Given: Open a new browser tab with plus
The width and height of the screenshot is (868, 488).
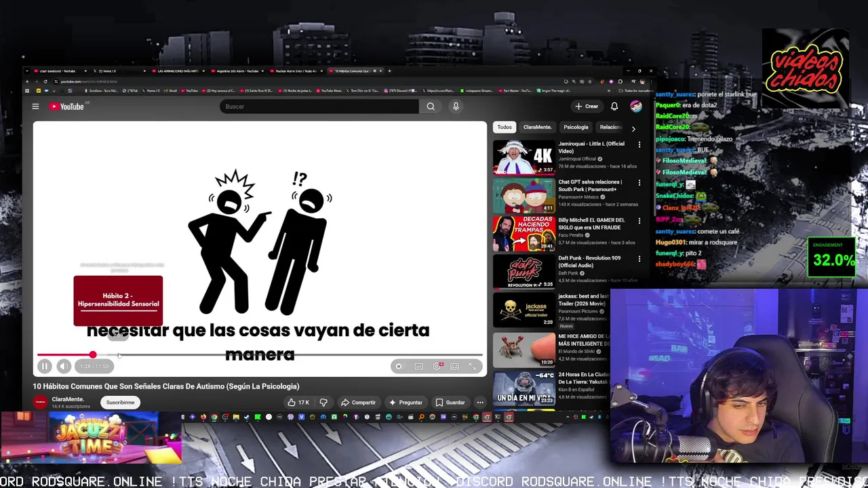Looking at the screenshot, I should (x=391, y=70).
